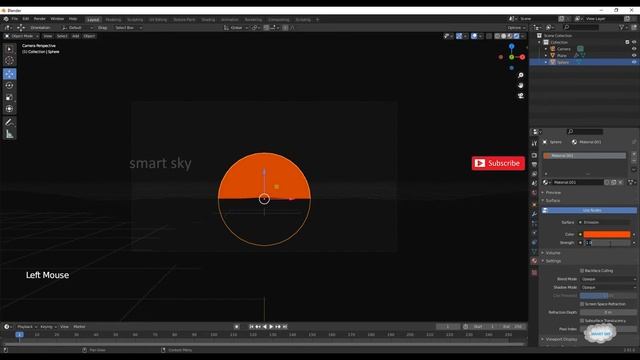640x360 pixels.
Task: Select the Select Box tool in the viewport toolbar
Action: pyautogui.click(x=9, y=49)
